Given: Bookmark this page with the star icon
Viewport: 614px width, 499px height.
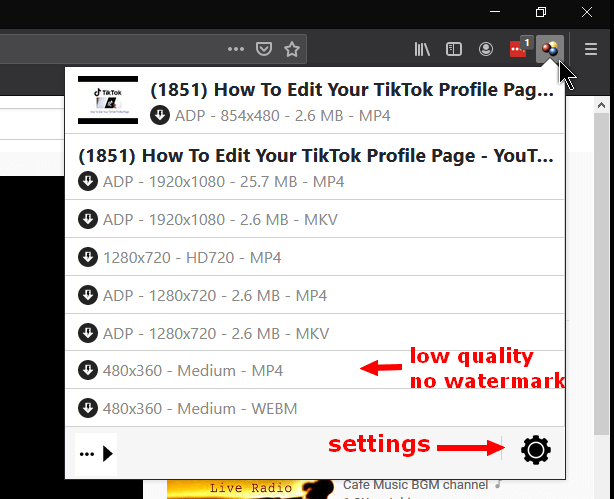Looking at the screenshot, I should (292, 49).
